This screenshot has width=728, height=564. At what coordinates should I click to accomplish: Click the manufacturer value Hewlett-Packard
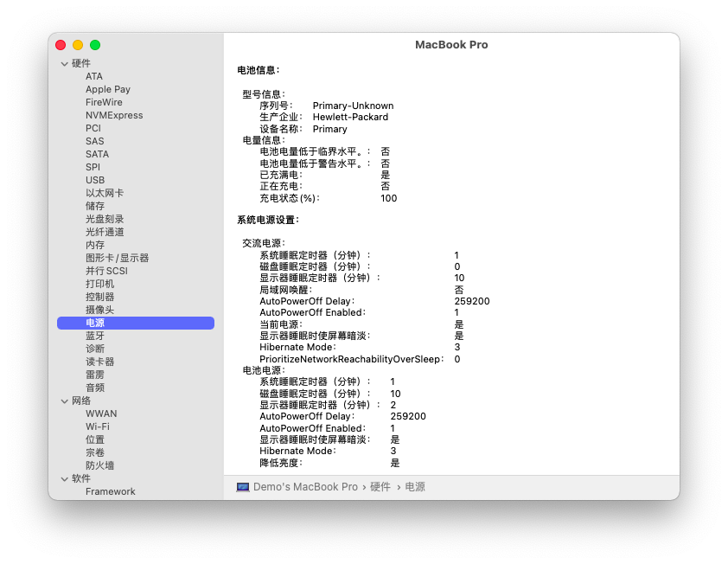(350, 117)
